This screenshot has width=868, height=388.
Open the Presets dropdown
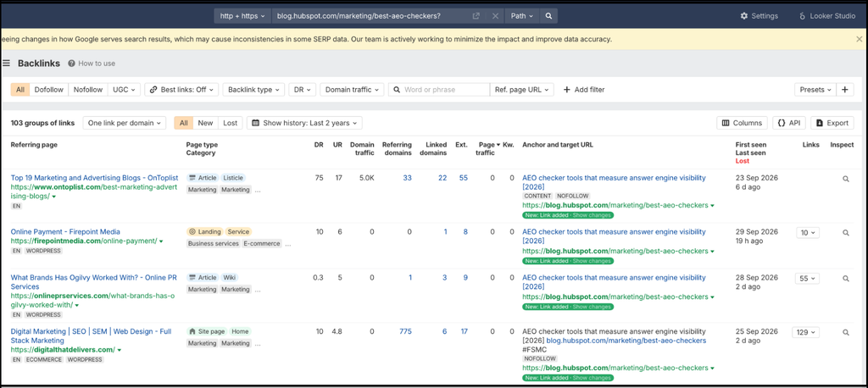815,90
